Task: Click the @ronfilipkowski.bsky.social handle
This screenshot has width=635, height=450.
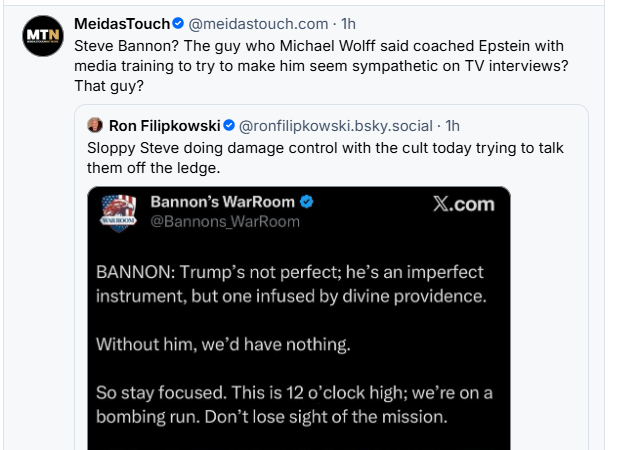Action: point(335,126)
